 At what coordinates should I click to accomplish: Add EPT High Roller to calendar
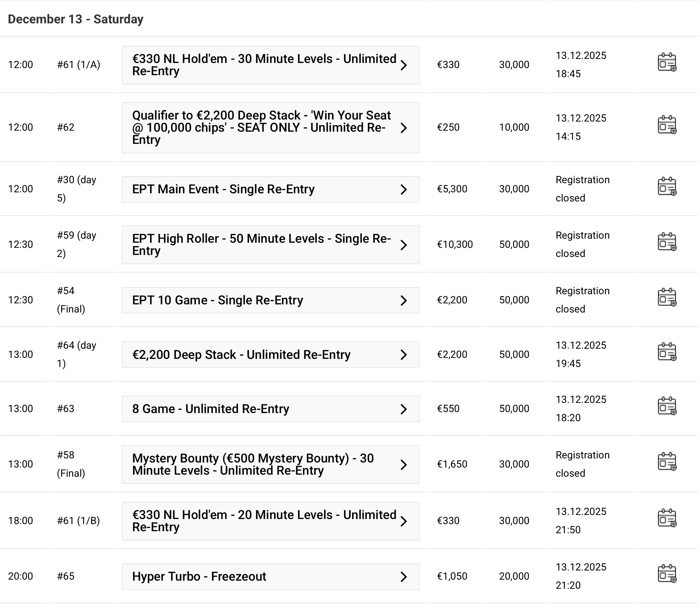point(666,242)
